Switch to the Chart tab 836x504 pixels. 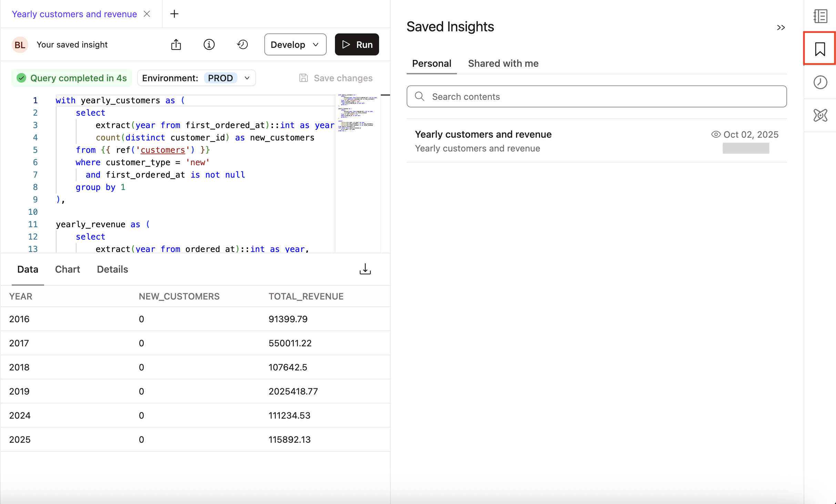coord(67,269)
